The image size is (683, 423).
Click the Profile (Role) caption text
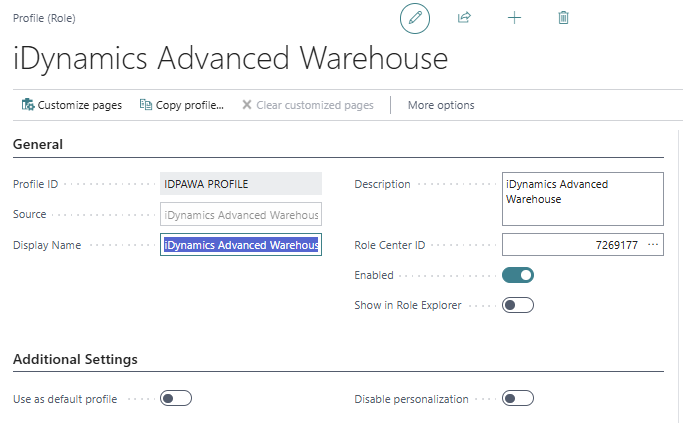44,18
